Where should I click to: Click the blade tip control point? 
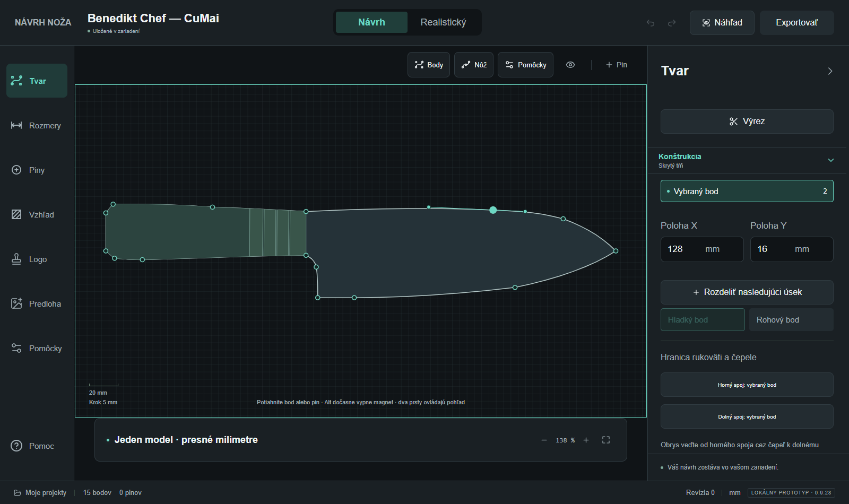point(616,251)
